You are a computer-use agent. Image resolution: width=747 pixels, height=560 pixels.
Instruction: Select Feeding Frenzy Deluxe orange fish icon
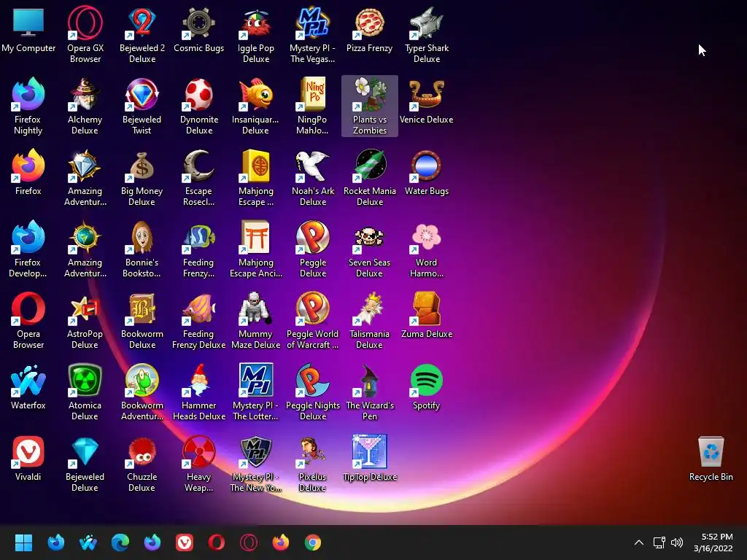pos(198,320)
